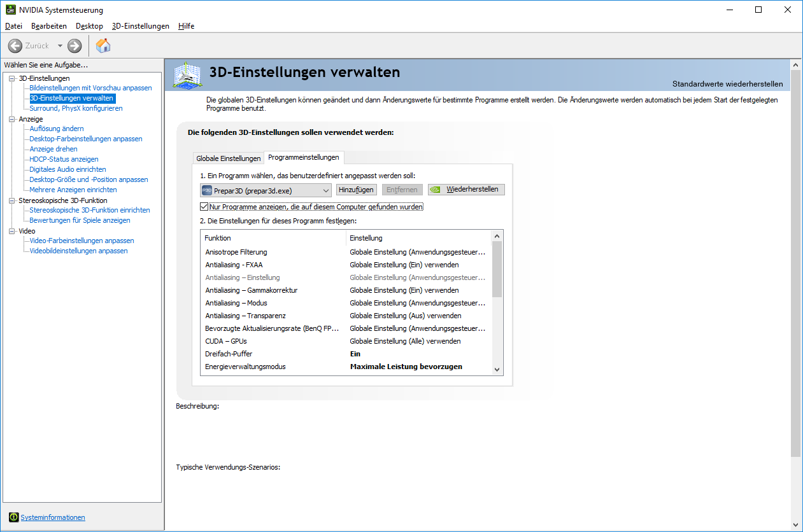Image resolution: width=803 pixels, height=532 pixels.
Task: Open the Prepar3D program dropdown
Action: coord(266,190)
